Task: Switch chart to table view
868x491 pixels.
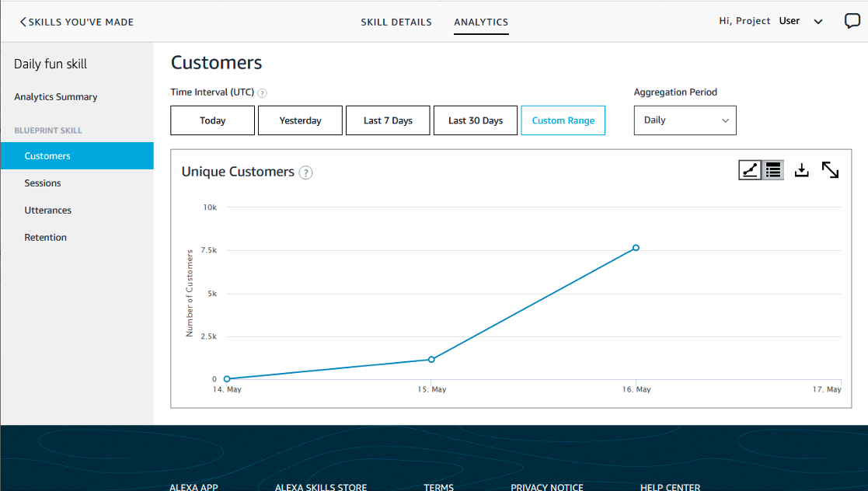Action: tap(772, 169)
